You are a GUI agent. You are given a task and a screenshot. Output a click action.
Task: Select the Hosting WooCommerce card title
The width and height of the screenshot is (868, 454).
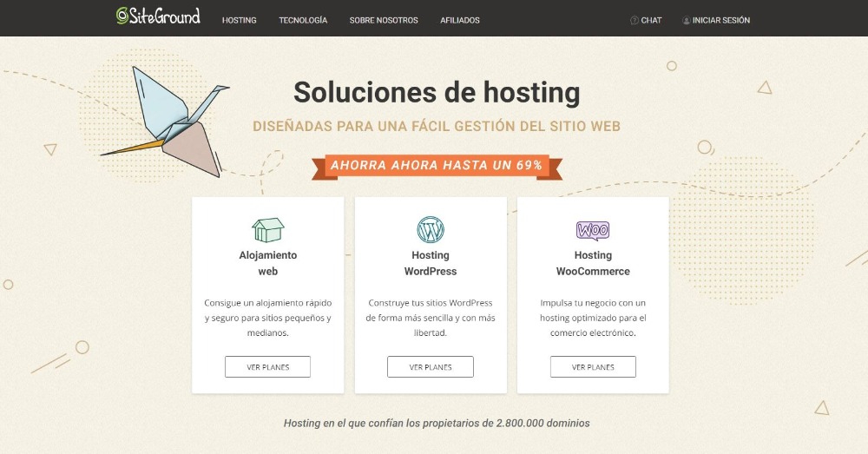[x=593, y=263]
